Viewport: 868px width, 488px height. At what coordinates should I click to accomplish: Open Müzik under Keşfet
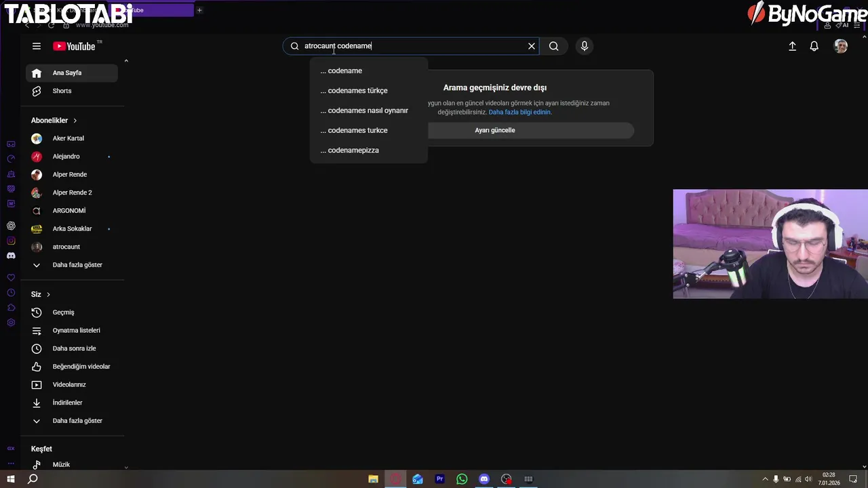[x=72, y=464]
